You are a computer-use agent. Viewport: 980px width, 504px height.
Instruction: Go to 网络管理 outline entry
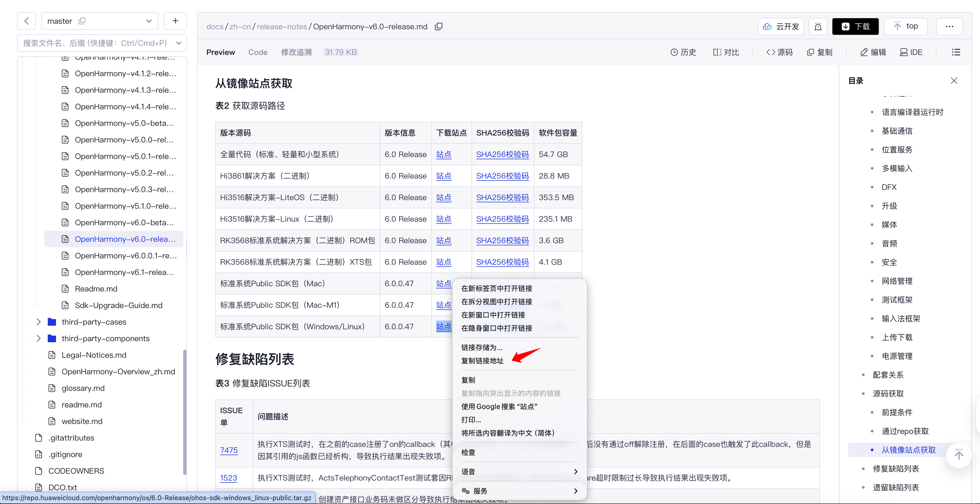click(897, 281)
